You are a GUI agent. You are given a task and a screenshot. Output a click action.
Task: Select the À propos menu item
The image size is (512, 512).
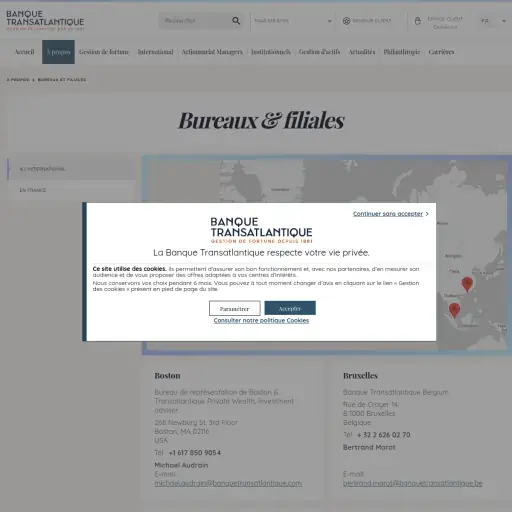(58, 52)
